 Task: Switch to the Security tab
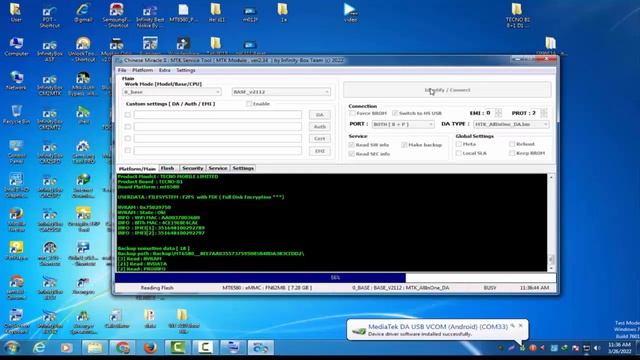[193, 168]
